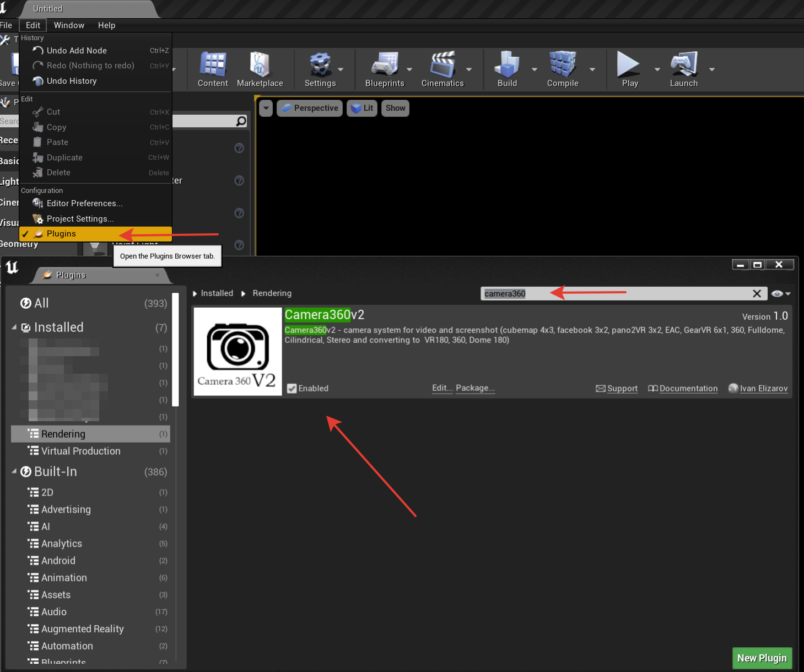Screen dimensions: 804x672
Task: Collapse the Installed category arrow
Action: [x=14, y=327]
